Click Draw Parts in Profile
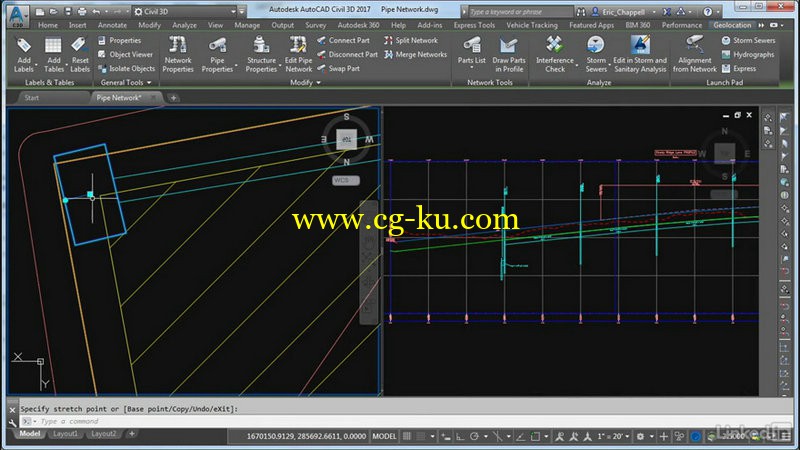This screenshot has width=800, height=450. pos(509,55)
